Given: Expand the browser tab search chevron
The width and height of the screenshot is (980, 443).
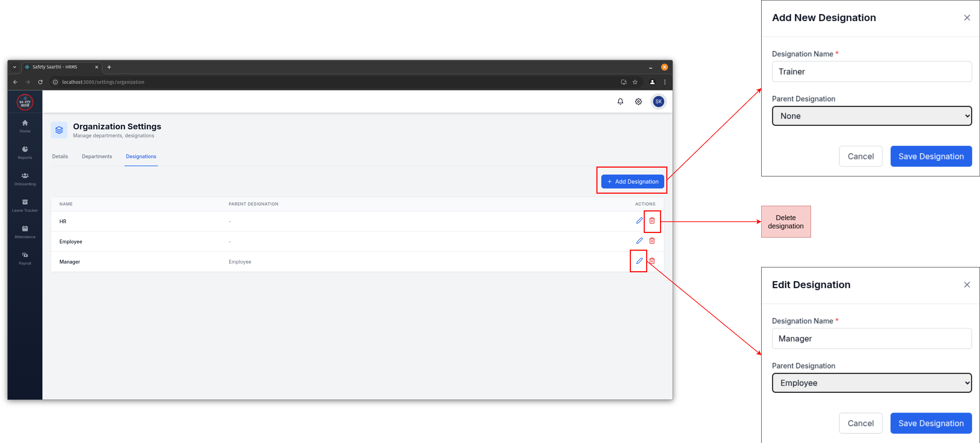Looking at the screenshot, I should click(15, 67).
